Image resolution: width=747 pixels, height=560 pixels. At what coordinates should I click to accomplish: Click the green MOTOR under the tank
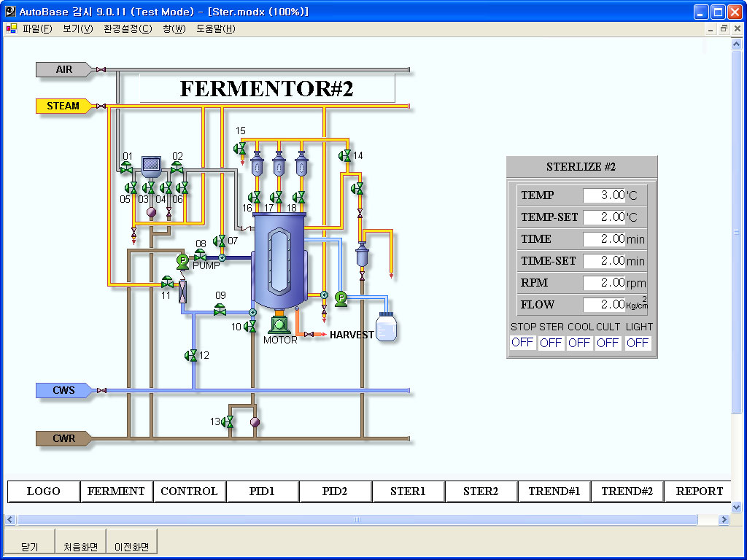click(x=279, y=325)
